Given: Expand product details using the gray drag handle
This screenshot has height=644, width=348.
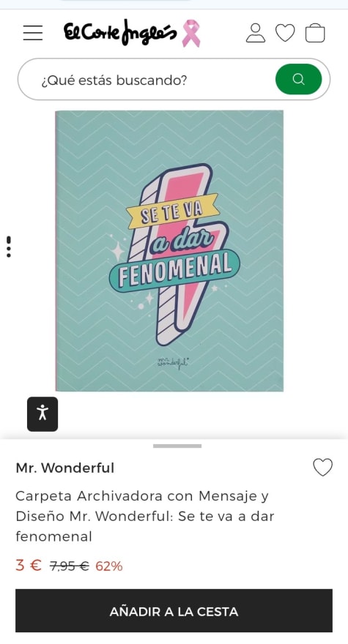Looking at the screenshot, I should pyautogui.click(x=177, y=446).
